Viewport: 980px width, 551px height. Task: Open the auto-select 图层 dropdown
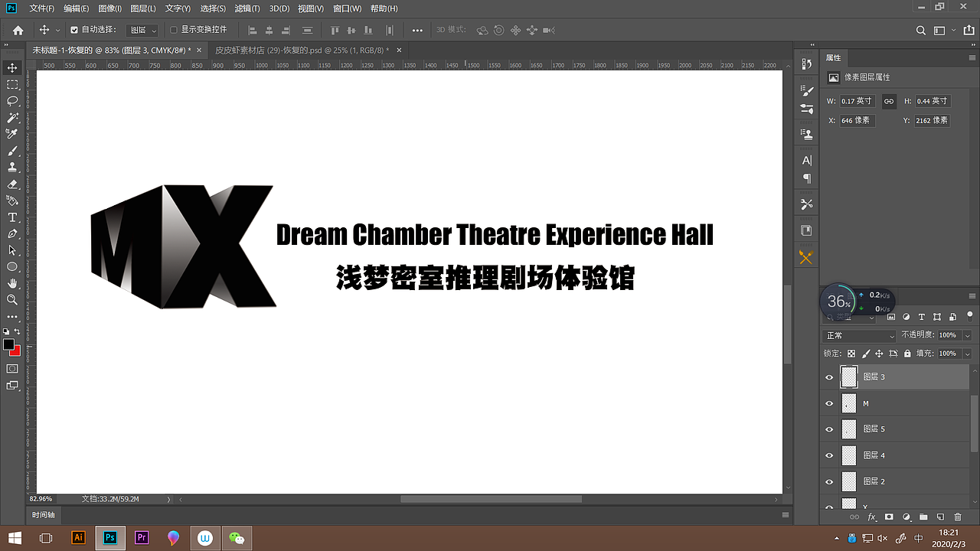tap(143, 30)
